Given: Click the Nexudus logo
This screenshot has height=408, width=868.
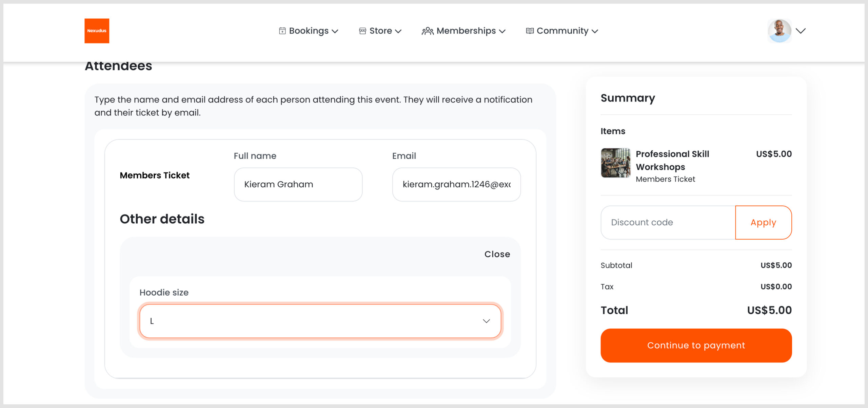Looking at the screenshot, I should tap(97, 31).
